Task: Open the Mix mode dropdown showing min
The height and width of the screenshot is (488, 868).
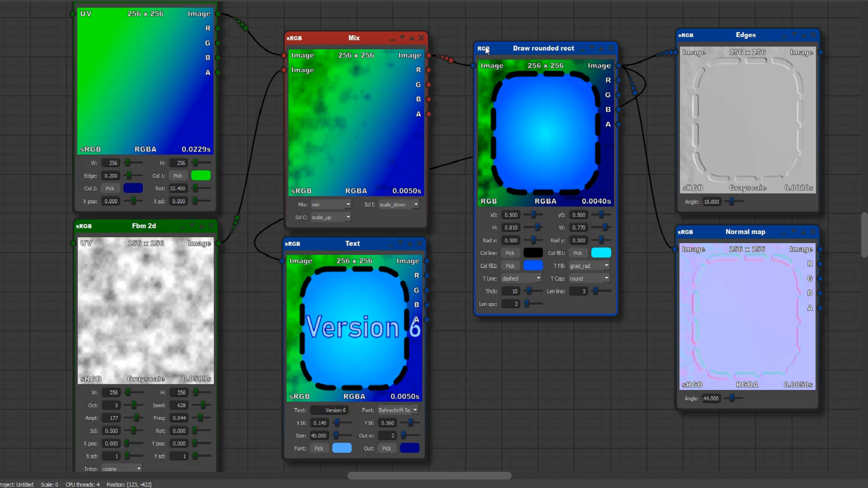Action: [x=330, y=205]
